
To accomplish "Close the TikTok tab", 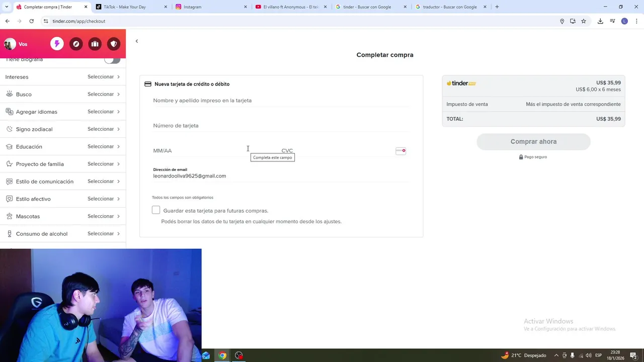I will coord(166,7).
